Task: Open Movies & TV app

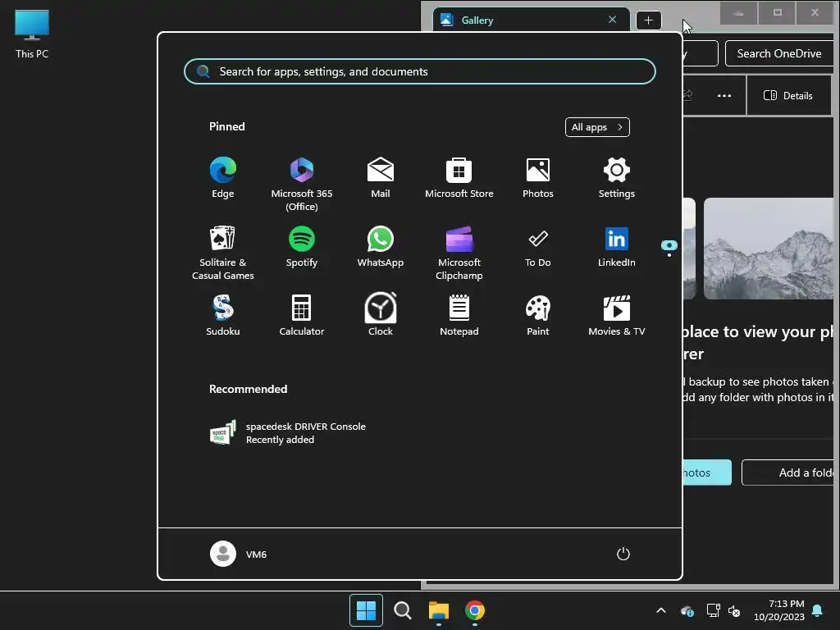Action: (617, 316)
